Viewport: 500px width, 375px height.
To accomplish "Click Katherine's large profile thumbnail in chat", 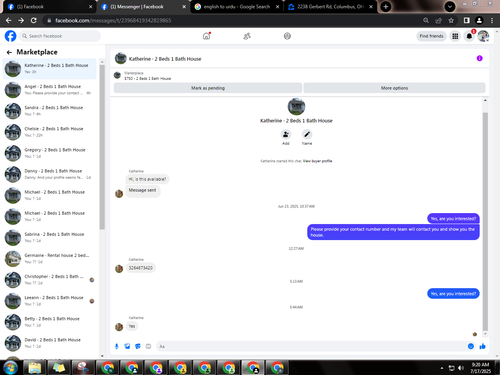I will tap(296, 107).
